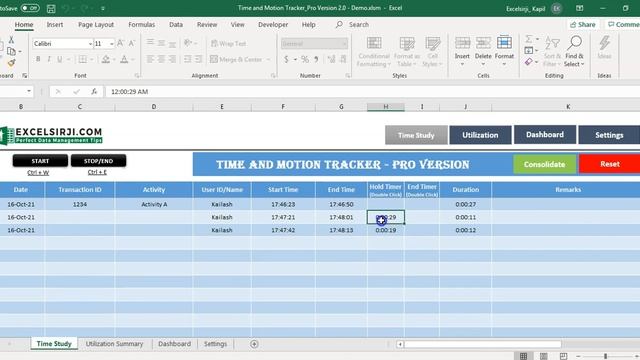The width and height of the screenshot is (640, 360).
Task: Click Increase Font Size icon
Action: pos(120,43)
